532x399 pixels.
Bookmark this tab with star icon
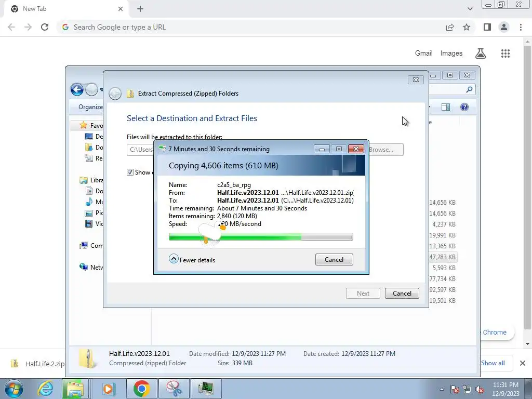click(467, 27)
